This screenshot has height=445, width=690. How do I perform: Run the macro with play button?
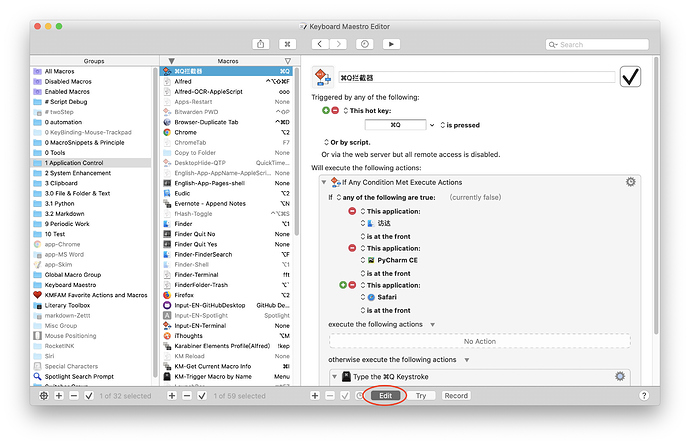tap(391, 44)
